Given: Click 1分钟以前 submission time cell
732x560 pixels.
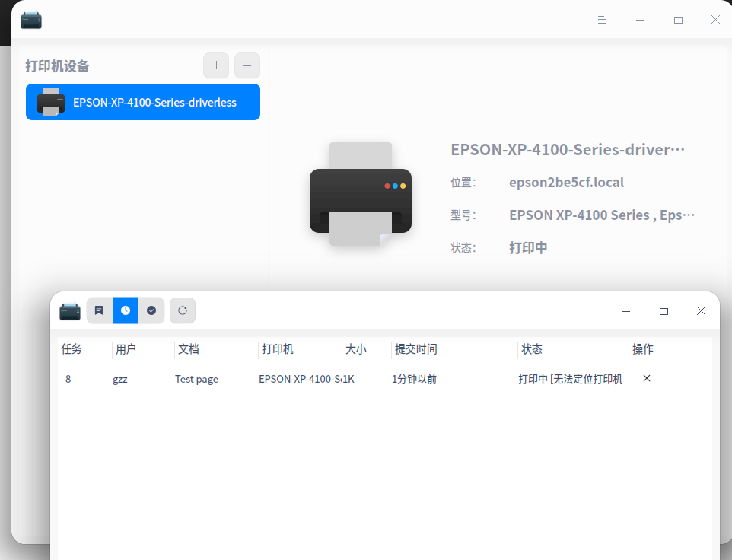Looking at the screenshot, I should (414, 379).
